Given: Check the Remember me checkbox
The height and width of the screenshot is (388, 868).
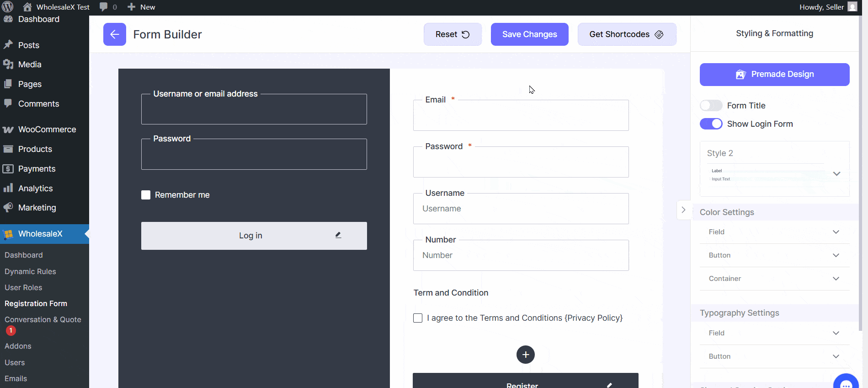Looking at the screenshot, I should [146, 195].
